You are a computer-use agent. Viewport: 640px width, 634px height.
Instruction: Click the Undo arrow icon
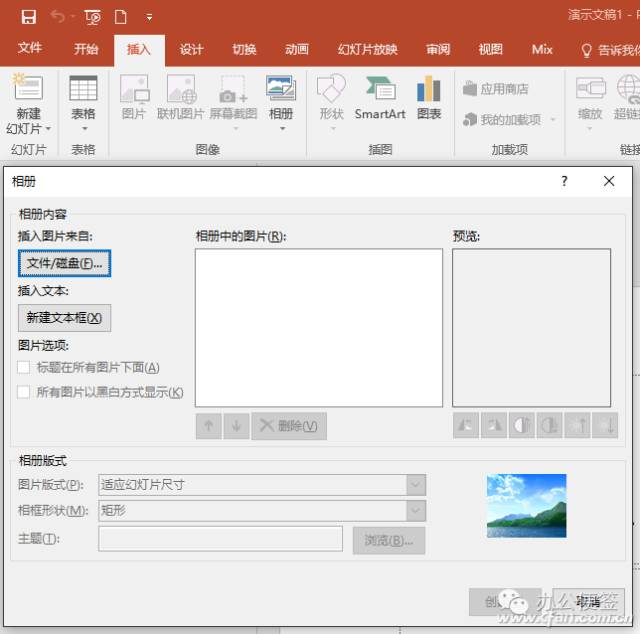(x=58, y=17)
